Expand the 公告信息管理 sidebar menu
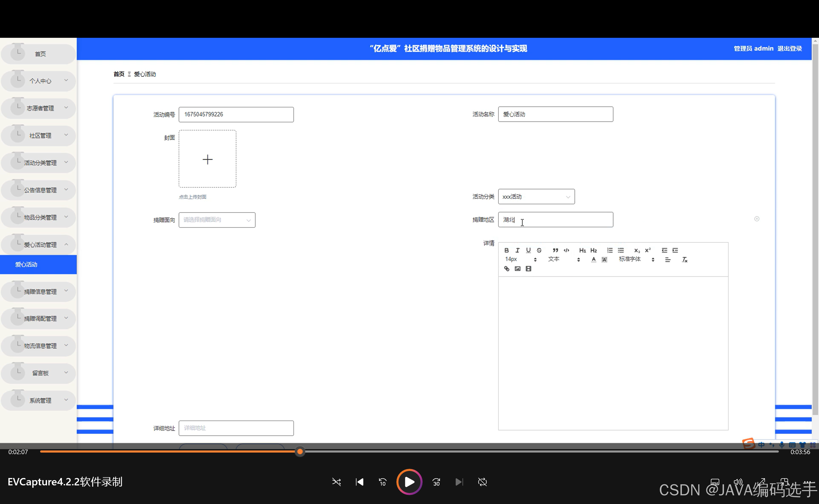This screenshot has width=819, height=504. (38, 190)
